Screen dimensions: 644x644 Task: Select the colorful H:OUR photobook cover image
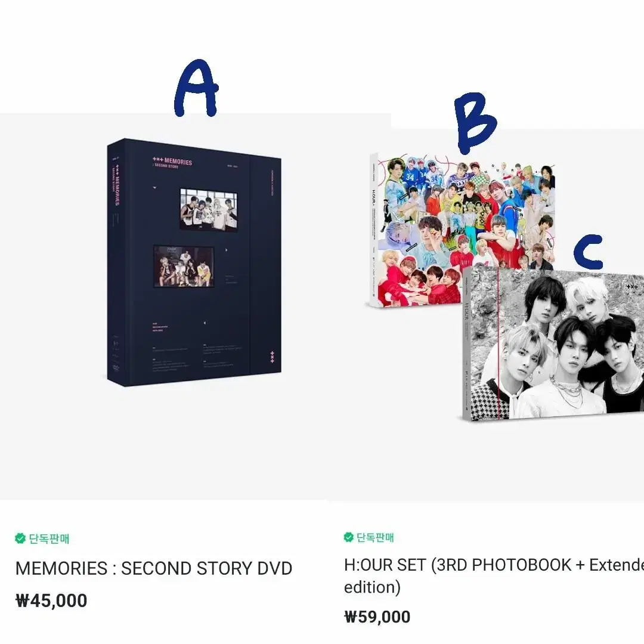462,229
